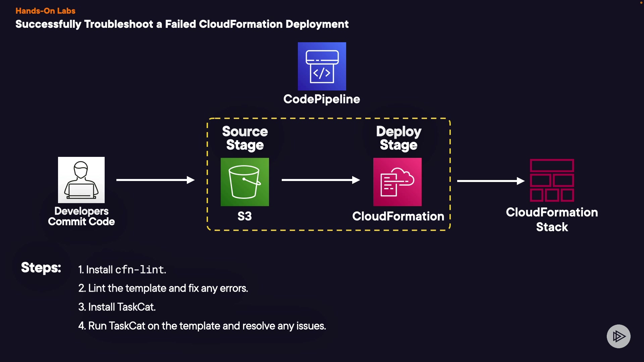Click the arrow pointing to CloudFormation Stack
Image resolution: width=644 pixels, height=362 pixels.
(x=490, y=181)
